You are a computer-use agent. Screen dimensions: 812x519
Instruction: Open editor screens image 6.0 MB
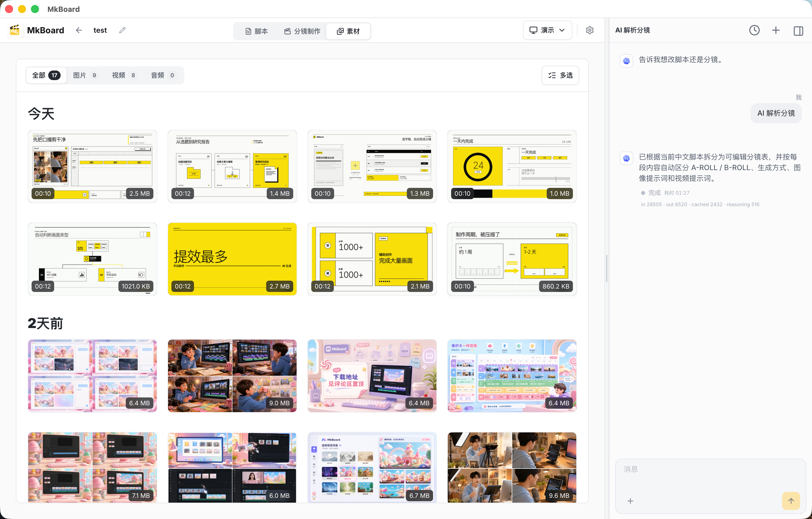point(232,467)
